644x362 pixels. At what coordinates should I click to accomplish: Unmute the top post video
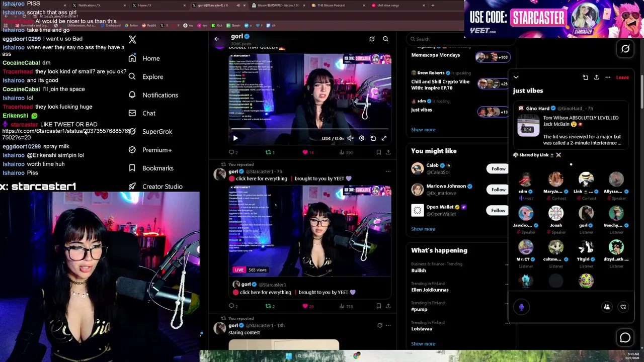coord(350,138)
